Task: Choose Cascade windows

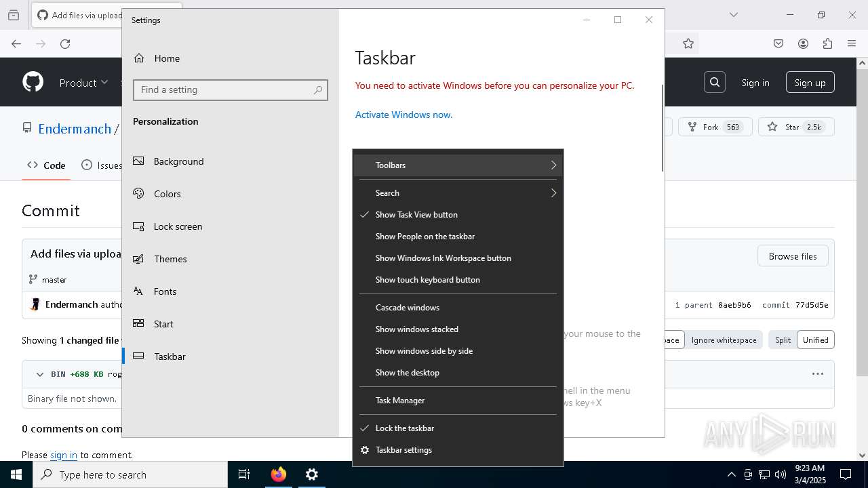Action: (458, 308)
